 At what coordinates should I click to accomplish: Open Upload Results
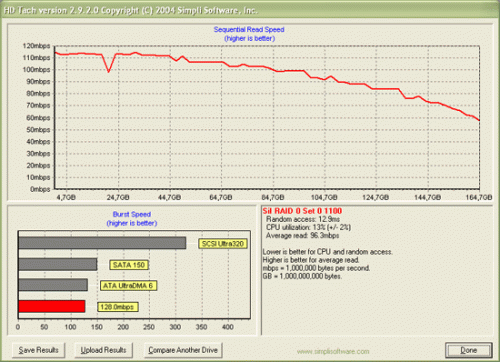point(103,350)
